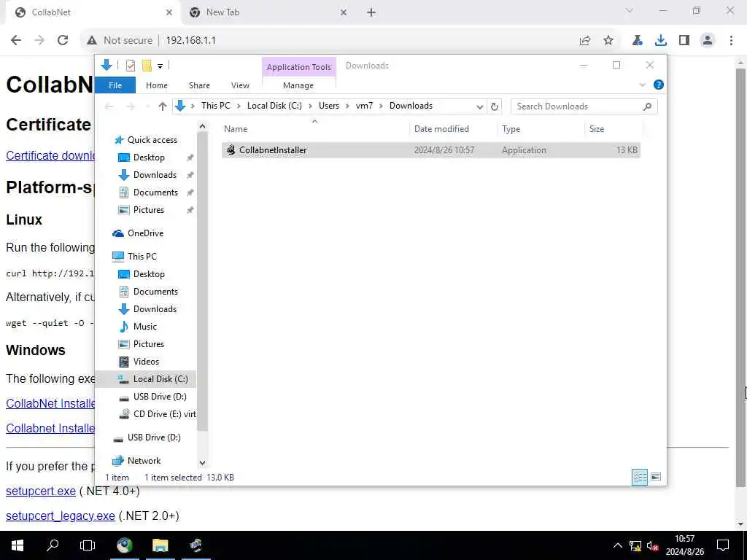Image resolution: width=747 pixels, height=560 pixels.
Task: Select the CollabnetInstaller file icon
Action: point(231,150)
